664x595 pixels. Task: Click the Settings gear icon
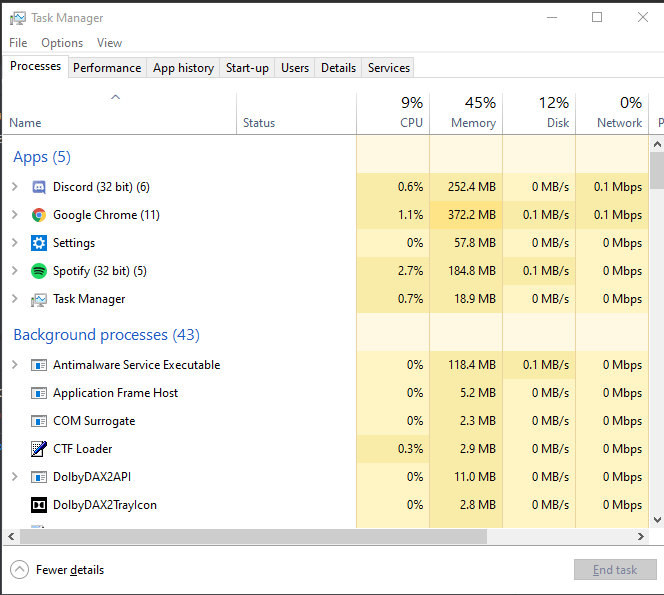(x=39, y=243)
